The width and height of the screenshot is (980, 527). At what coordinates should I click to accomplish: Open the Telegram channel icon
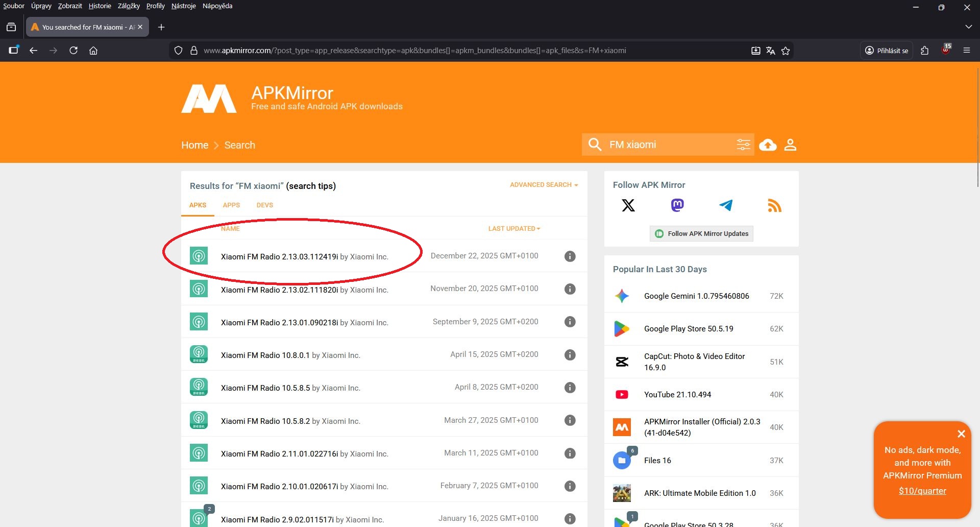[x=726, y=205]
